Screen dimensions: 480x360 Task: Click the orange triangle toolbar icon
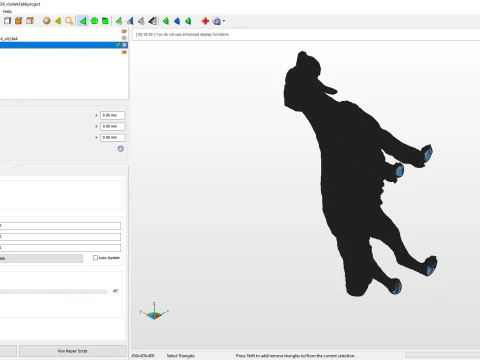(58, 21)
